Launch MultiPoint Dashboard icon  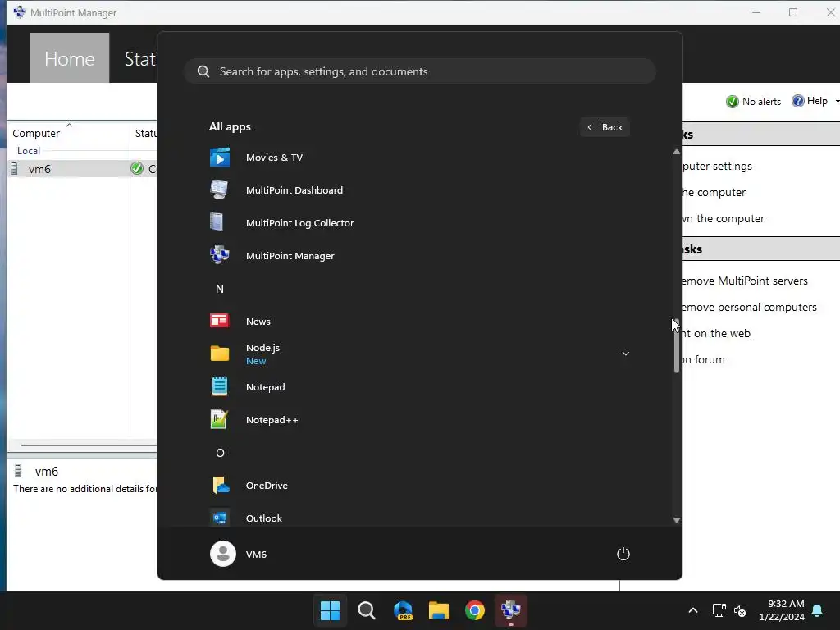(220, 190)
